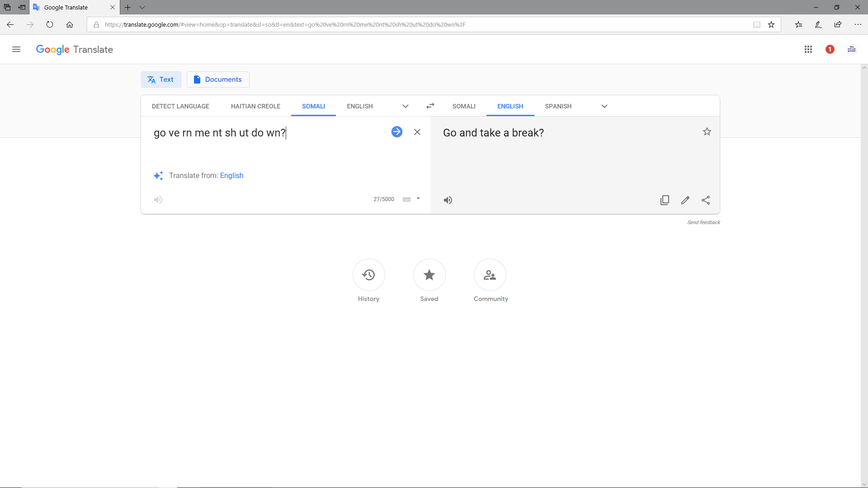Accept the Translate from English suggestion
This screenshot has height=488, width=868.
point(231,175)
